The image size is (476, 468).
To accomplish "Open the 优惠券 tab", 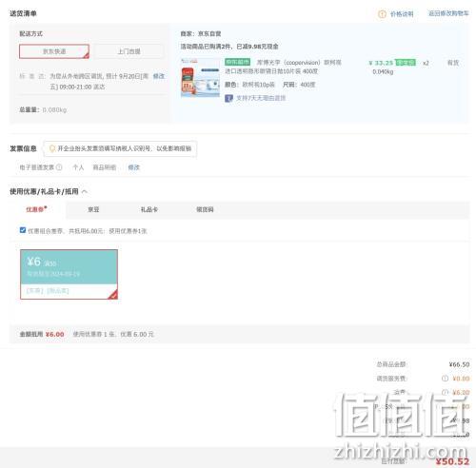I will click(x=37, y=209).
